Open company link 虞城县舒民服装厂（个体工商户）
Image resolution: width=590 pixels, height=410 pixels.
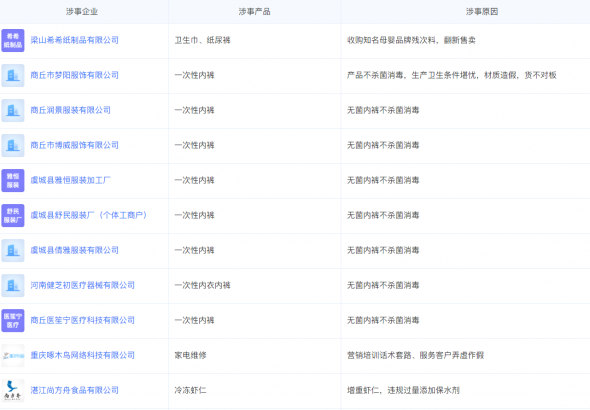pyautogui.click(x=89, y=215)
